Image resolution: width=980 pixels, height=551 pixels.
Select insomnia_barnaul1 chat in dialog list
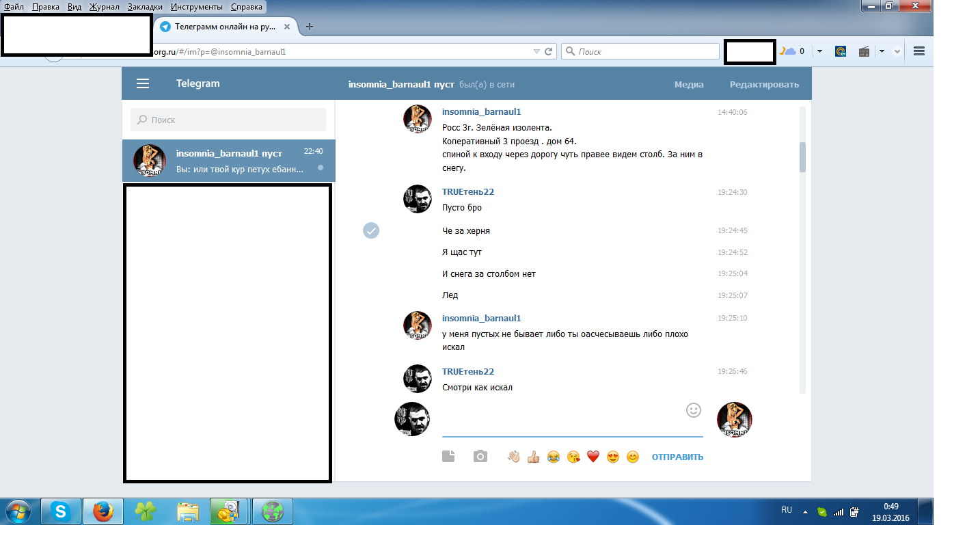228,161
